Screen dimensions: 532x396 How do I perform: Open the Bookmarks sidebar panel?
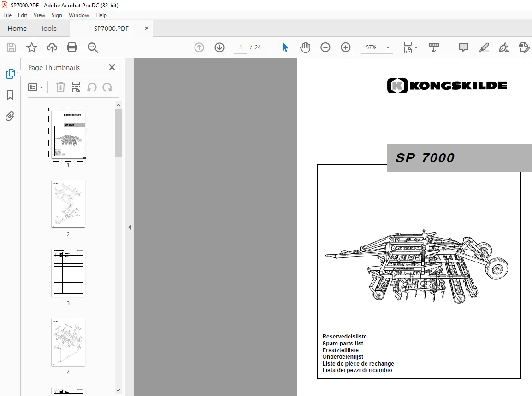pos(10,95)
